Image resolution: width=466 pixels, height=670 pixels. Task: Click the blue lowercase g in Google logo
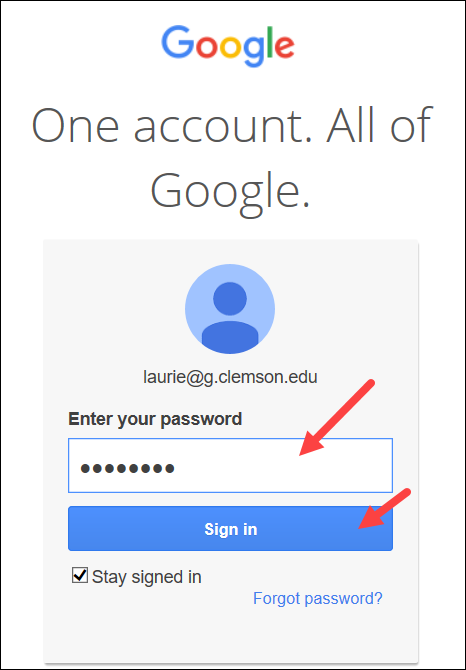tap(255, 51)
